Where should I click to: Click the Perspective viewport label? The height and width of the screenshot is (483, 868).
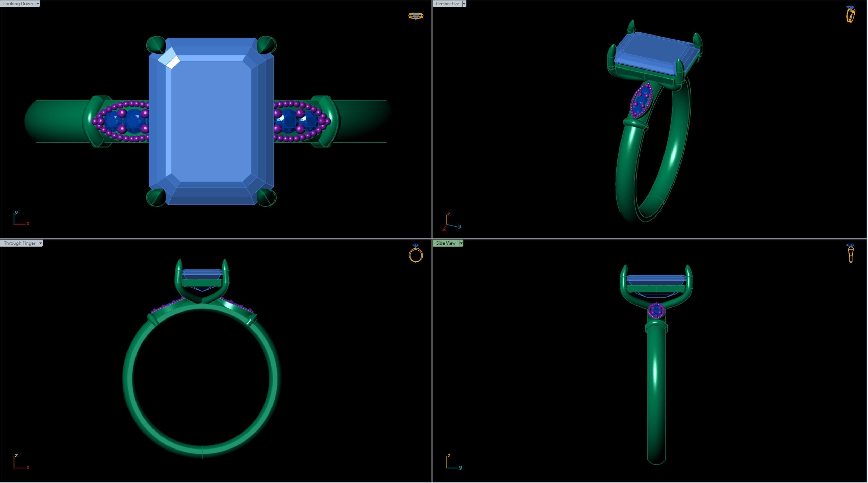[x=447, y=4]
